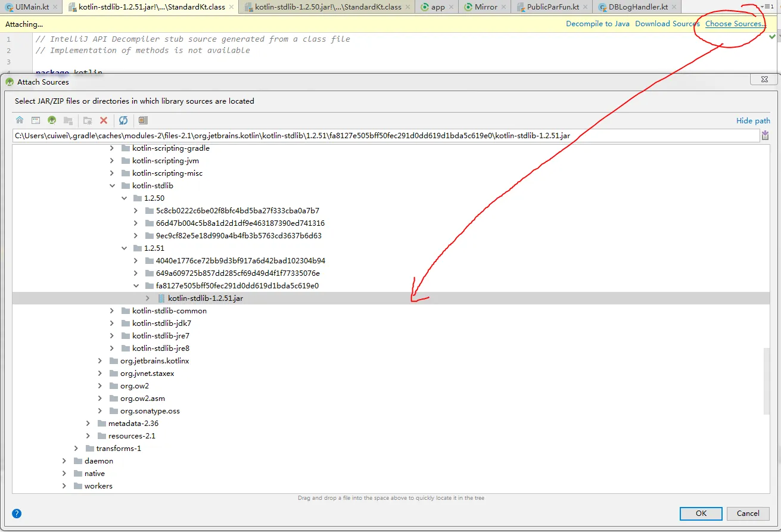Click the file tree vertical scrollbar

click(766, 381)
